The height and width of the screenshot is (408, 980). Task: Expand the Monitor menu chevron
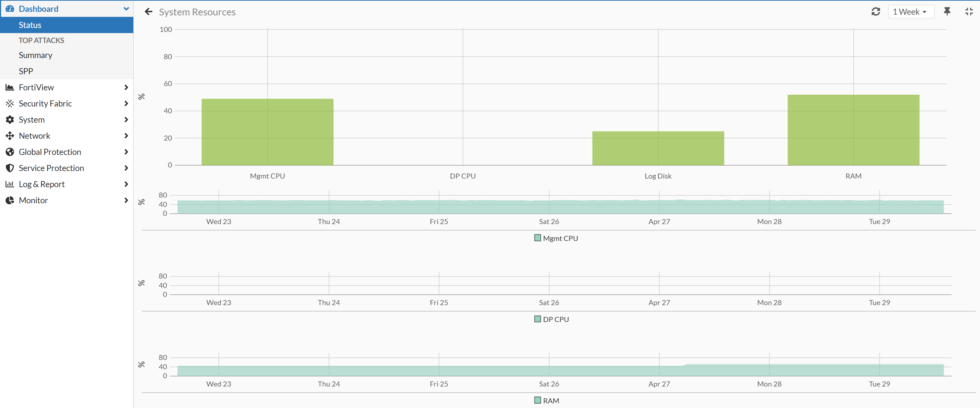(x=126, y=200)
